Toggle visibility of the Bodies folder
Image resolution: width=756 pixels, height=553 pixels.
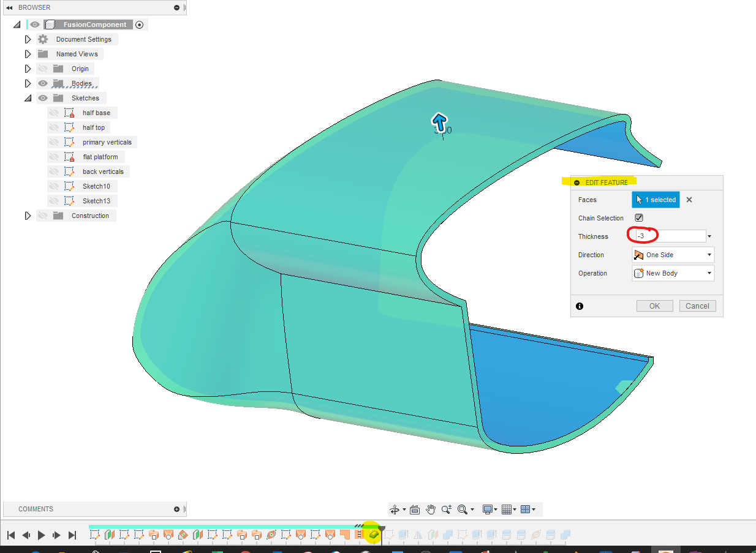click(42, 83)
